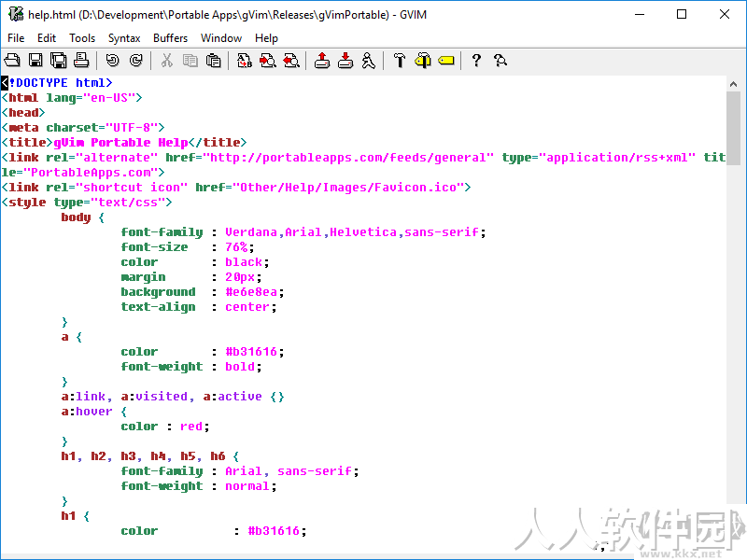Save the current file via floppy icon
Image resolution: width=747 pixels, height=560 pixels.
(x=35, y=61)
